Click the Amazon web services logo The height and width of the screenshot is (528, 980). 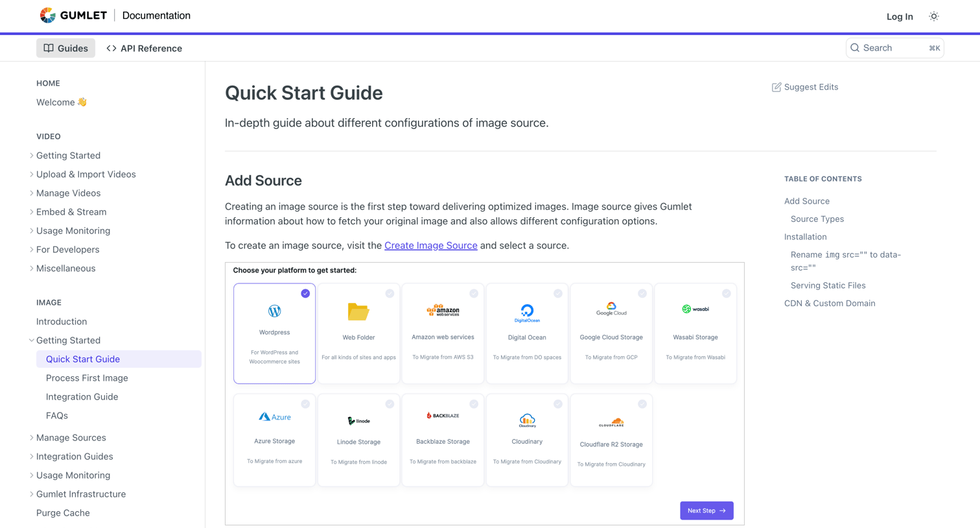(443, 311)
